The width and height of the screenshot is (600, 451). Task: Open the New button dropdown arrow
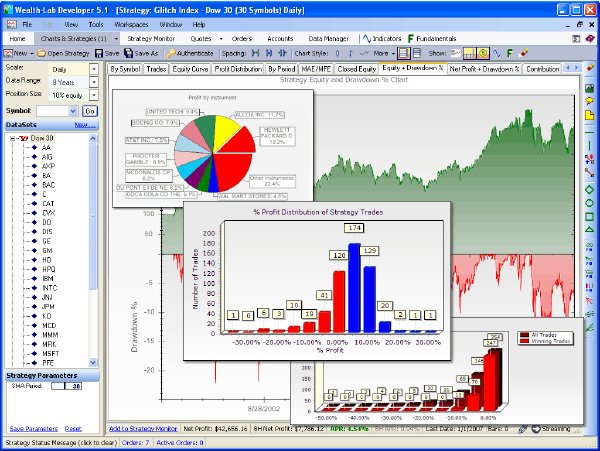tap(32, 53)
